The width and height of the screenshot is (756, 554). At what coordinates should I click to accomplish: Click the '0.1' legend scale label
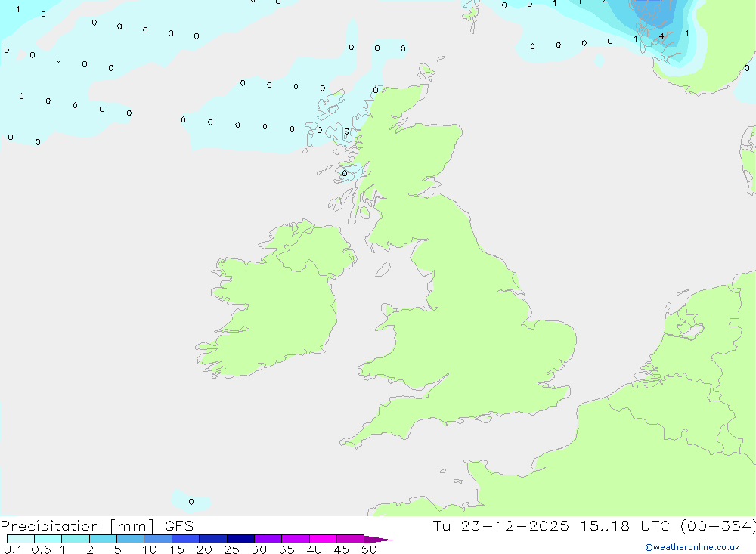click(13, 549)
